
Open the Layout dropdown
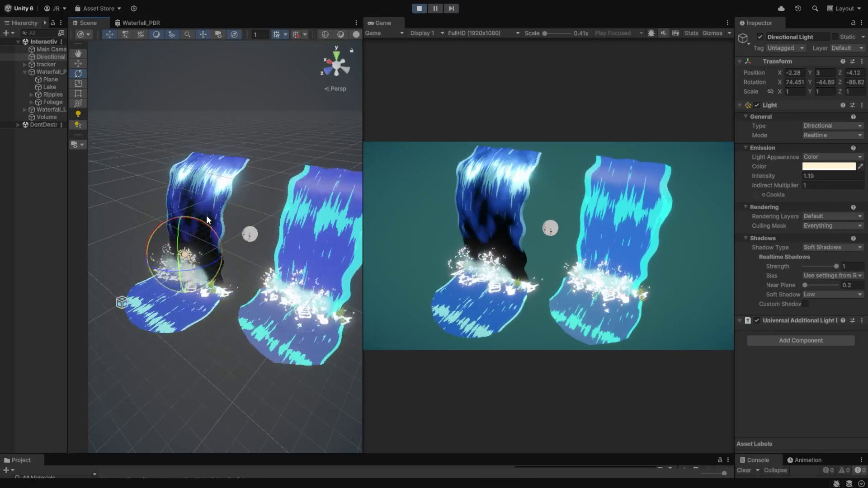click(844, 8)
